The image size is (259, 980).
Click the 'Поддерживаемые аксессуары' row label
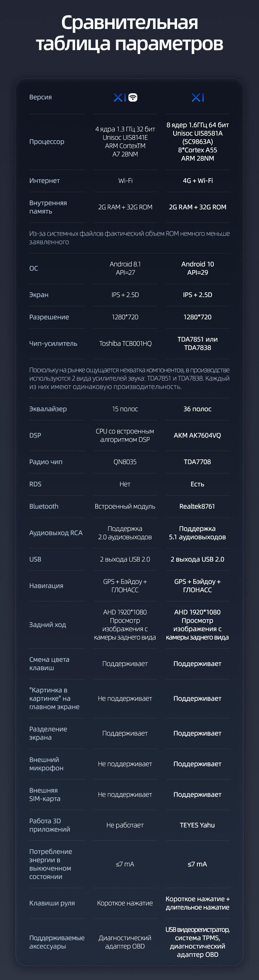point(57,942)
